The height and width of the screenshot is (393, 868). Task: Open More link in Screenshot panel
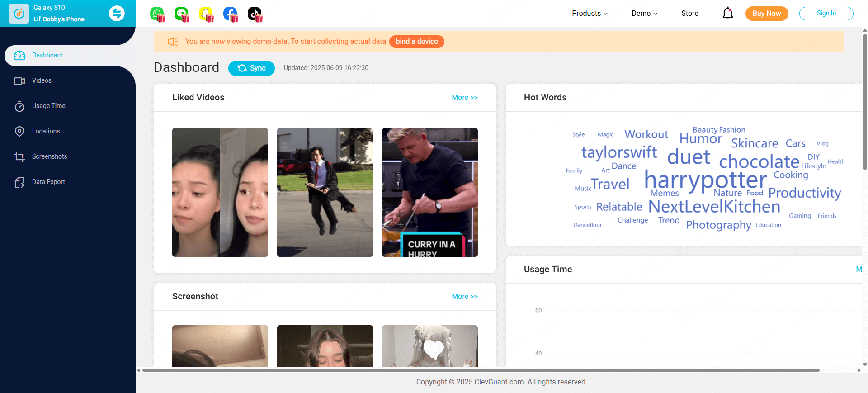coord(465,297)
